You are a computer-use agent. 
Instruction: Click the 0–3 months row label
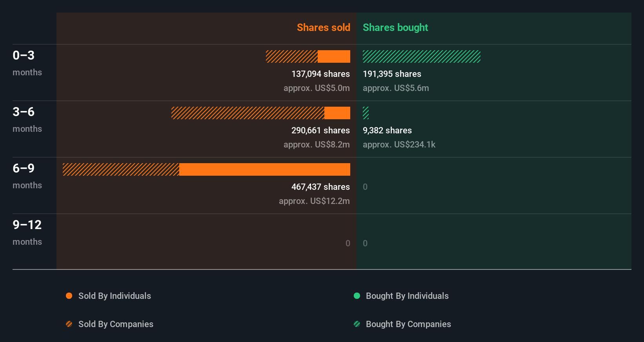click(27, 63)
